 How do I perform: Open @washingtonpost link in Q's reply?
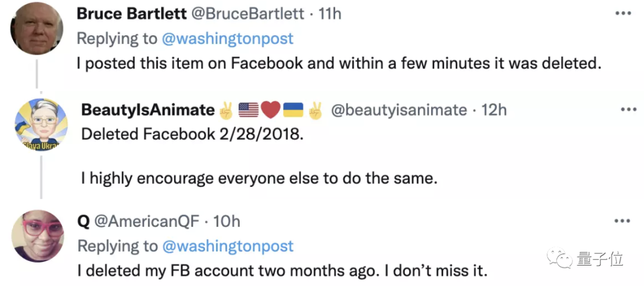click(227, 246)
